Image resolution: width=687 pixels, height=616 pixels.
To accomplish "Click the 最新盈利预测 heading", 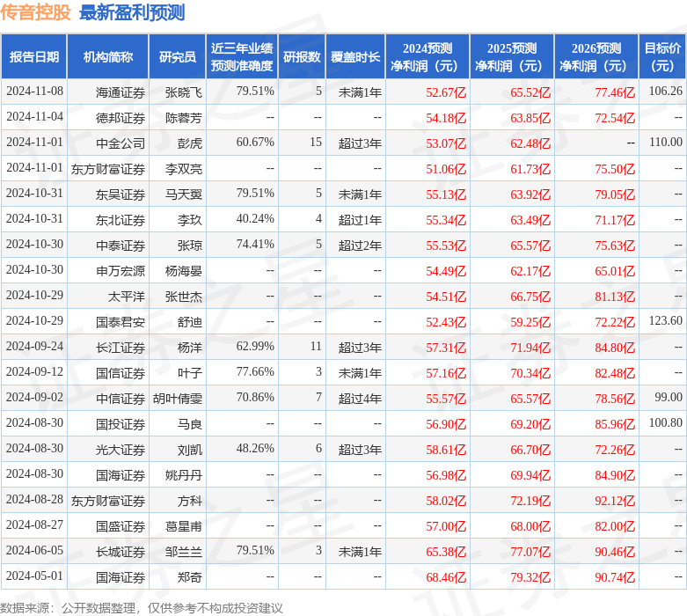I will (132, 12).
